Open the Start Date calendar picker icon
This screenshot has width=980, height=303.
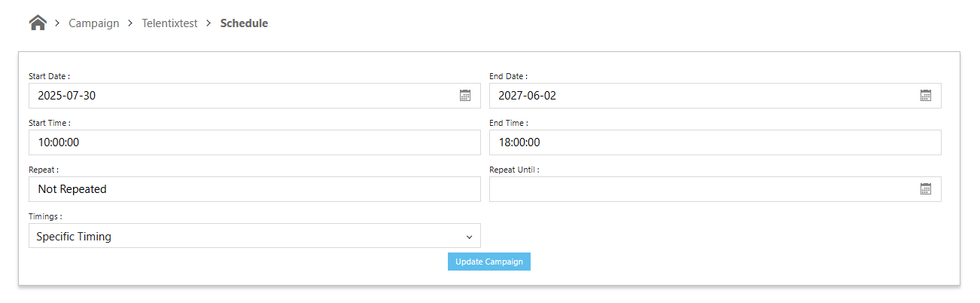point(465,96)
